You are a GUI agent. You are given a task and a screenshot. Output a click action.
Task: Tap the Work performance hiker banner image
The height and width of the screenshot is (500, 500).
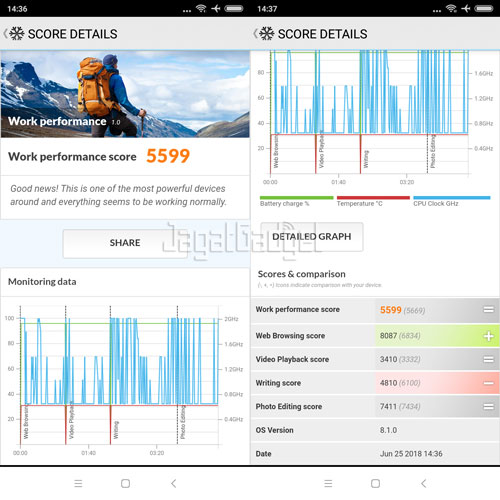click(125, 94)
